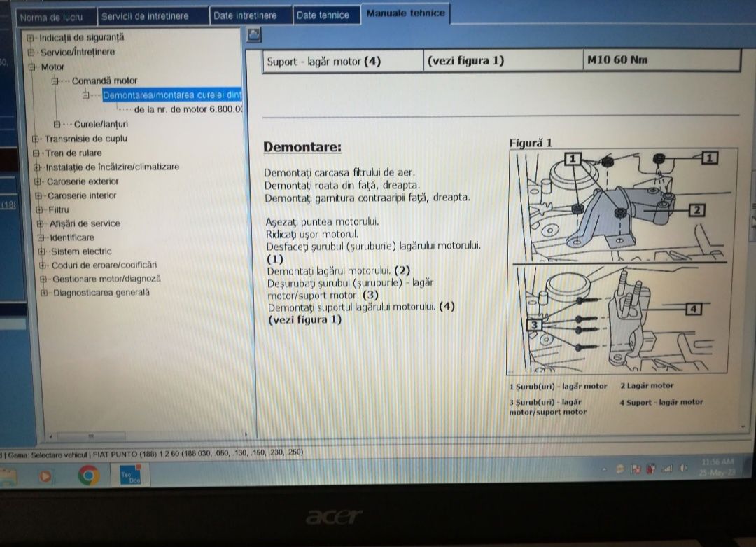The height and width of the screenshot is (547, 756).
Task: Collapse the Motor tree node
Action: pos(31,67)
